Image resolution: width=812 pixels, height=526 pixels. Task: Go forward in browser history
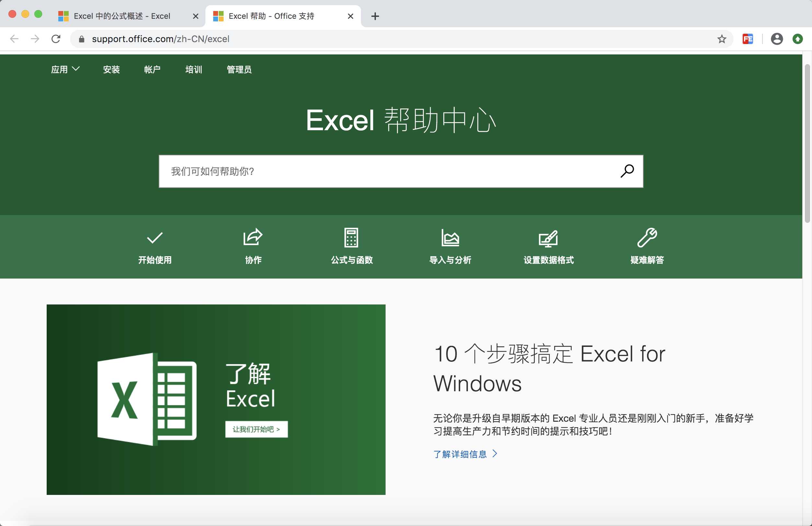tap(35, 39)
